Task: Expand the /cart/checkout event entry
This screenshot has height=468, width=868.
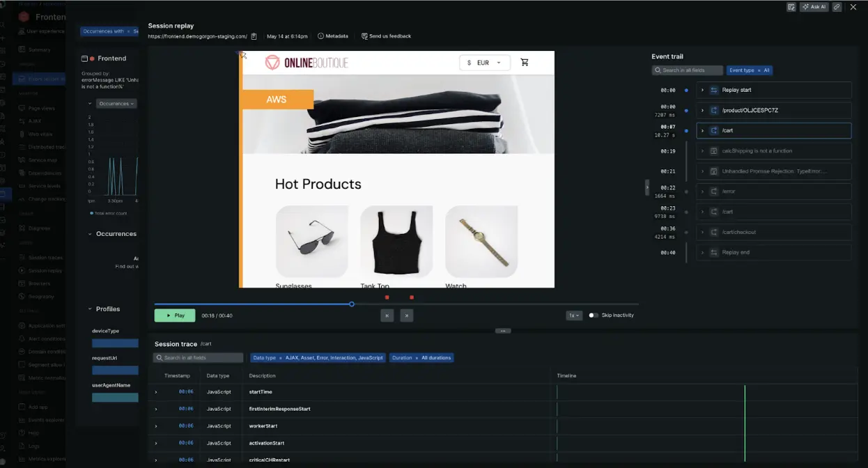Action: [x=702, y=232]
